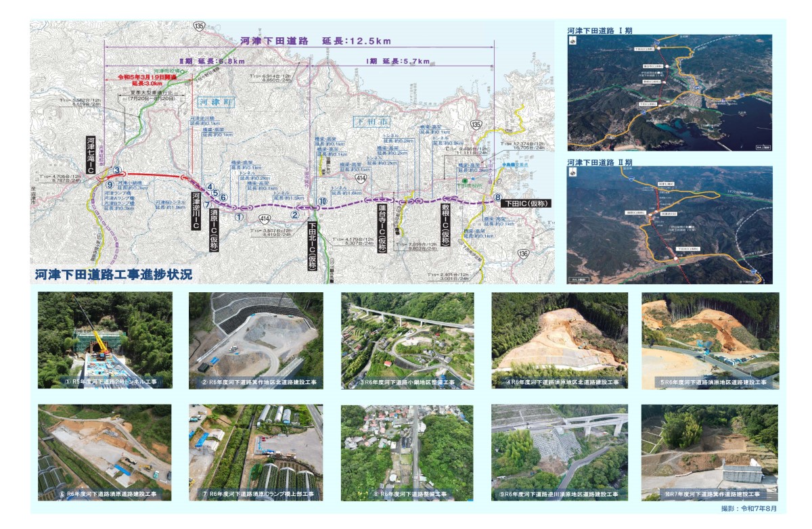Image resolution: width=812 pixels, height=529 pixels.
Task: Click marker ④ near 須原IC
Action: click(x=210, y=187)
